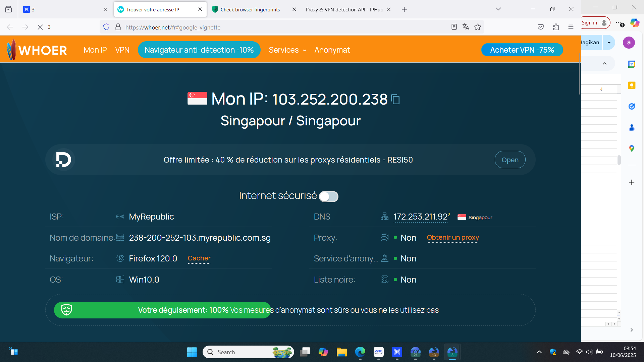Click the Save to Pocket icon

[540, 27]
